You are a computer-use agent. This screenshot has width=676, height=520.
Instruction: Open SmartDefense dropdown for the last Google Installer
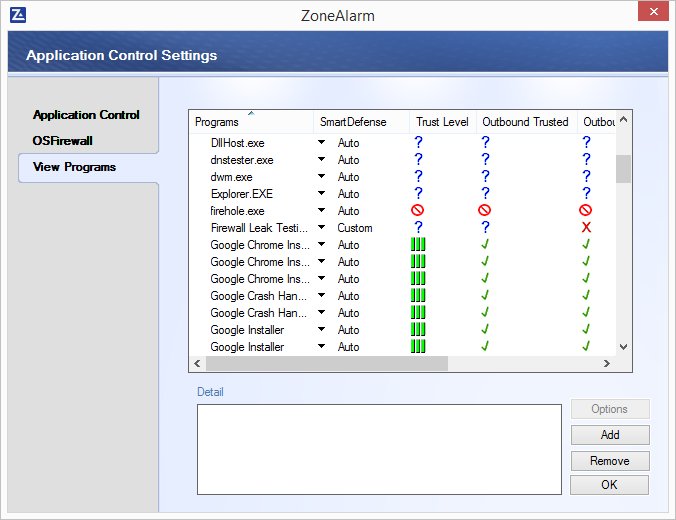tap(321, 346)
